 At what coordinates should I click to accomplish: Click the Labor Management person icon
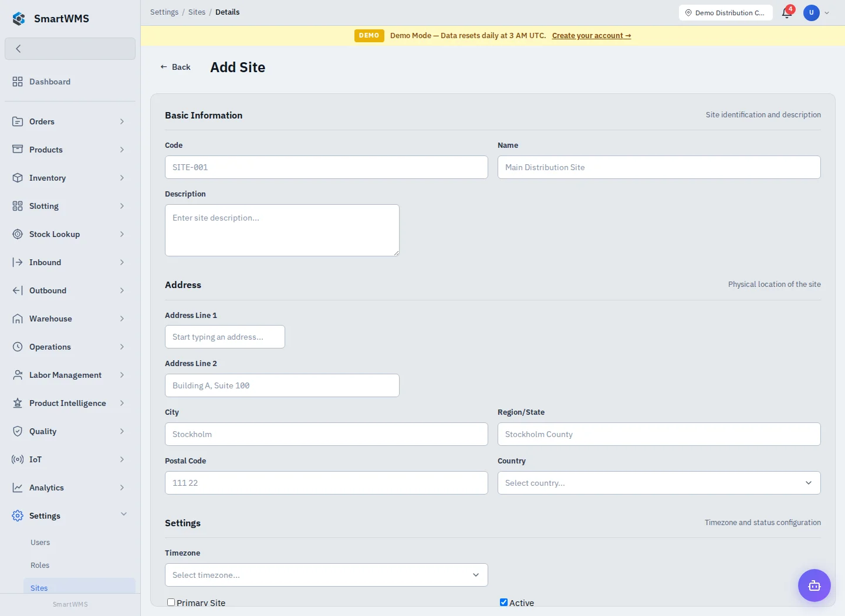[x=18, y=375]
